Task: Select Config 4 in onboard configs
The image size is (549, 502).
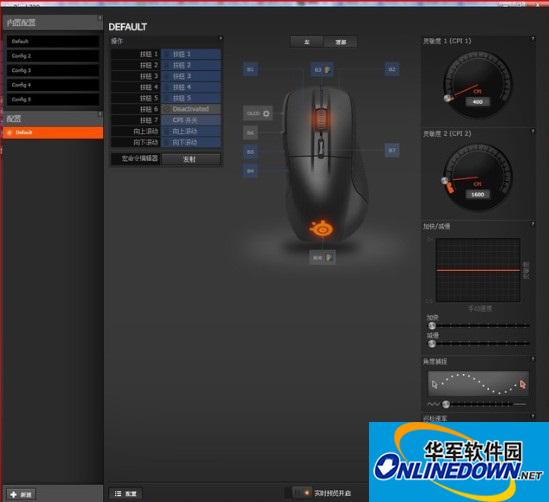Action: pos(53,85)
